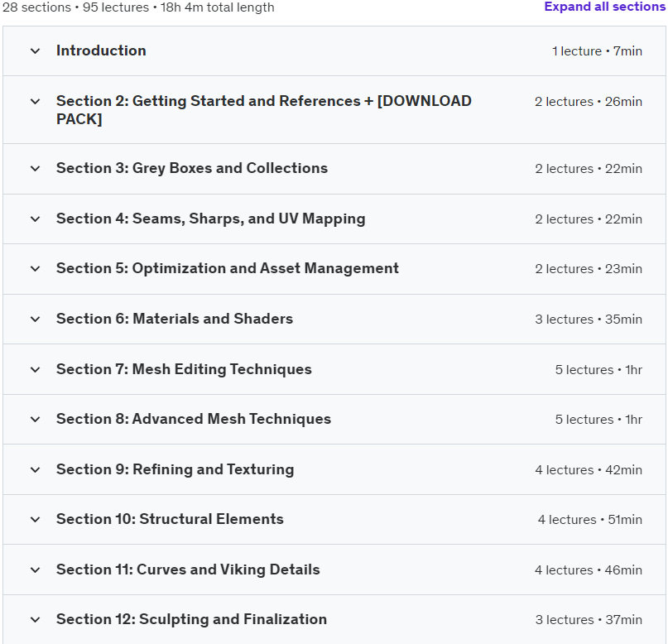Click Section 12's 3 lectures 37min label

[589, 620]
